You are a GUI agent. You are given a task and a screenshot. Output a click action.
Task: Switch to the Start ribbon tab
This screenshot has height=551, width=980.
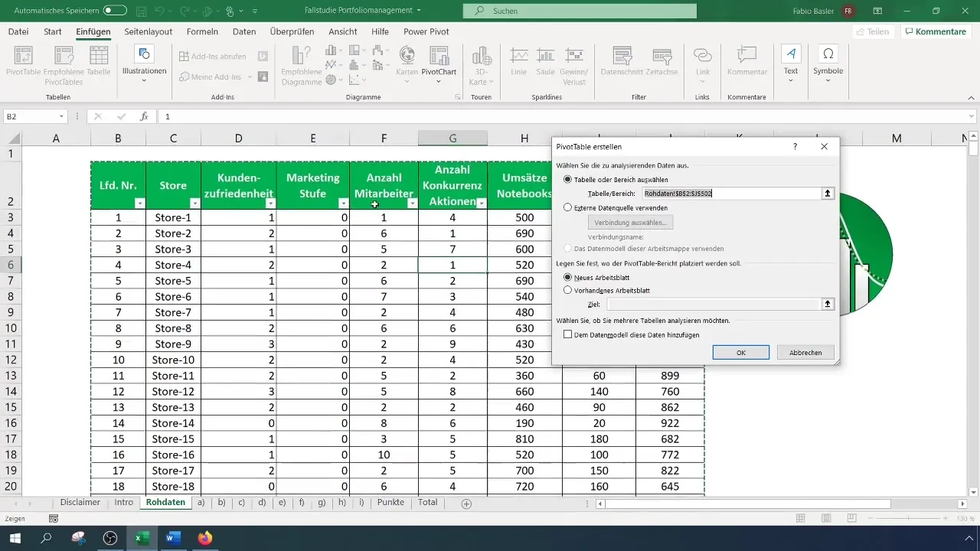coord(53,31)
